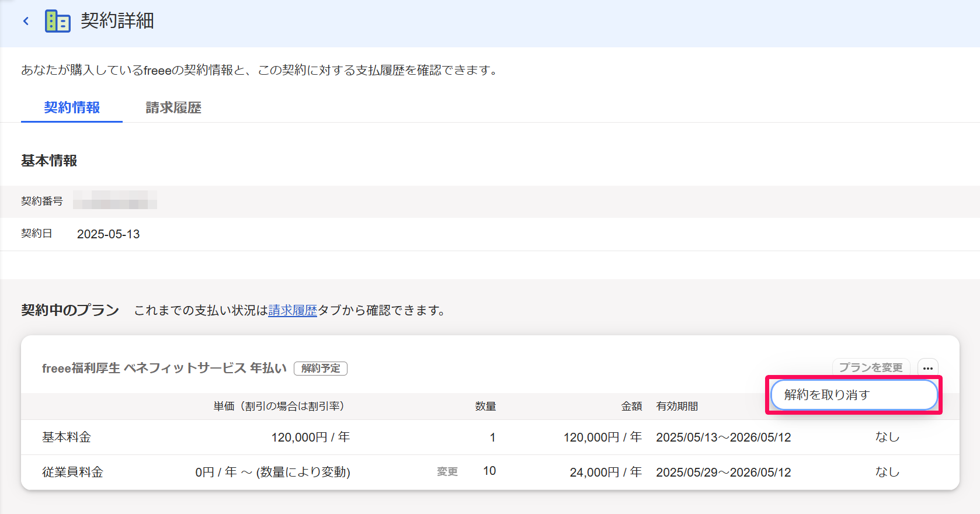Click the 解約予定 status badge
980x514 pixels.
(x=321, y=369)
